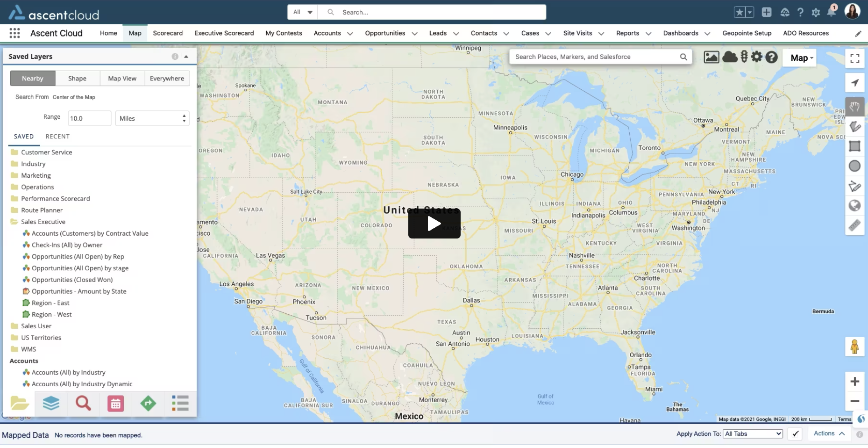
Task: Switch to the RECENT layers tab
Action: coord(57,137)
